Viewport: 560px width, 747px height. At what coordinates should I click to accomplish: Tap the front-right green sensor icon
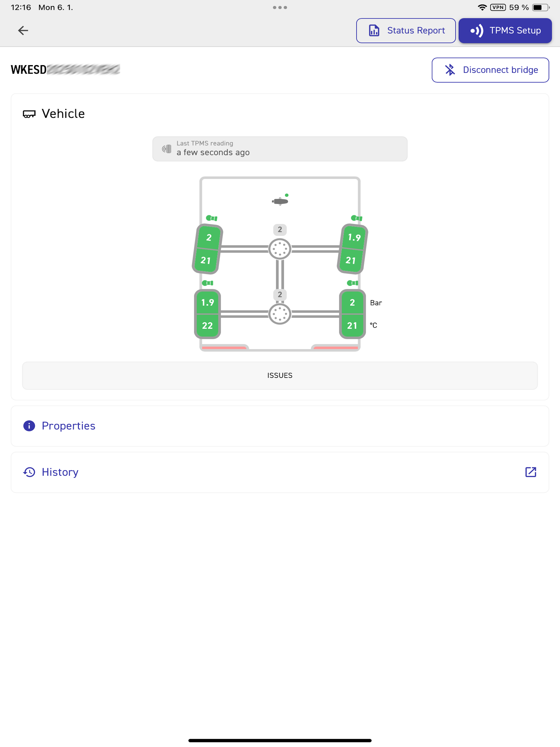pos(357,218)
